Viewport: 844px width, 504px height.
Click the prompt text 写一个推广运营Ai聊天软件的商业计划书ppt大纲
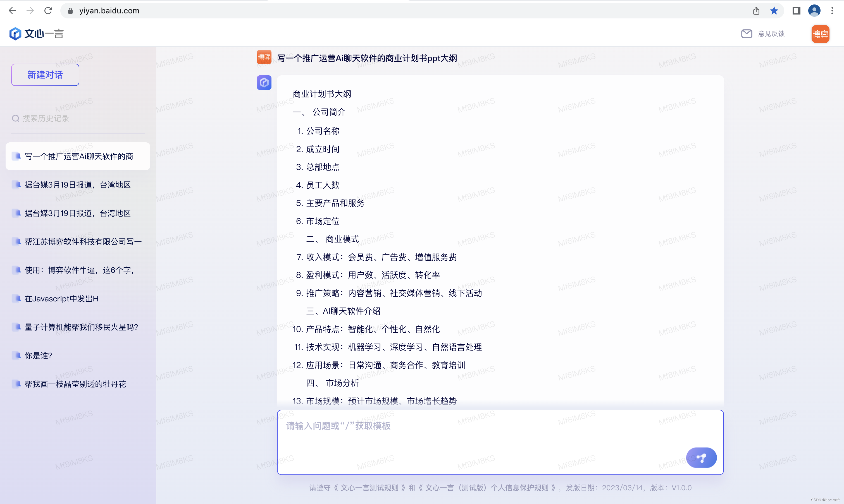pyautogui.click(x=367, y=58)
